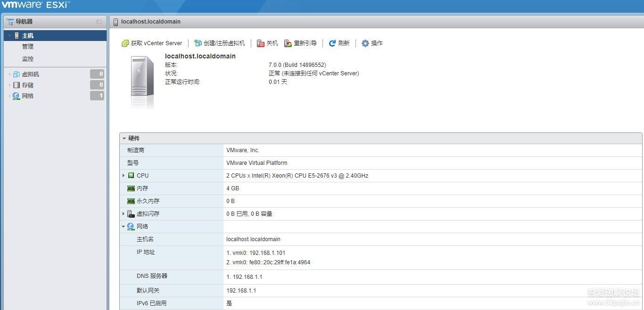This screenshot has width=644, height=310.
Task: Click model value VMware Virtual Platform
Action: [257, 163]
